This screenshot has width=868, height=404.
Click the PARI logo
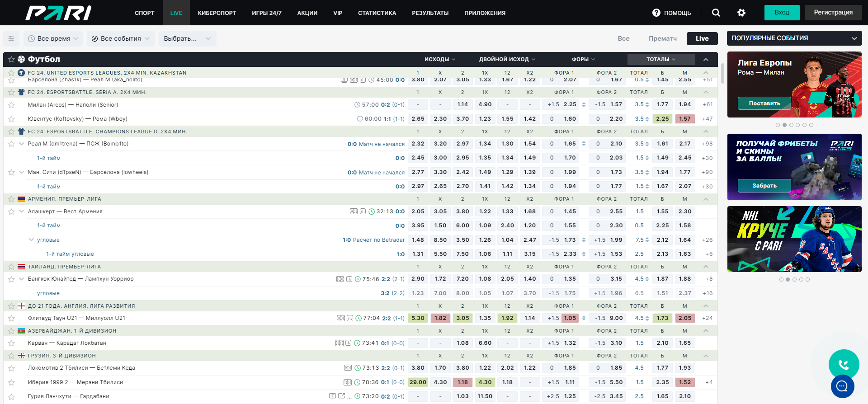pyautogui.click(x=58, y=13)
